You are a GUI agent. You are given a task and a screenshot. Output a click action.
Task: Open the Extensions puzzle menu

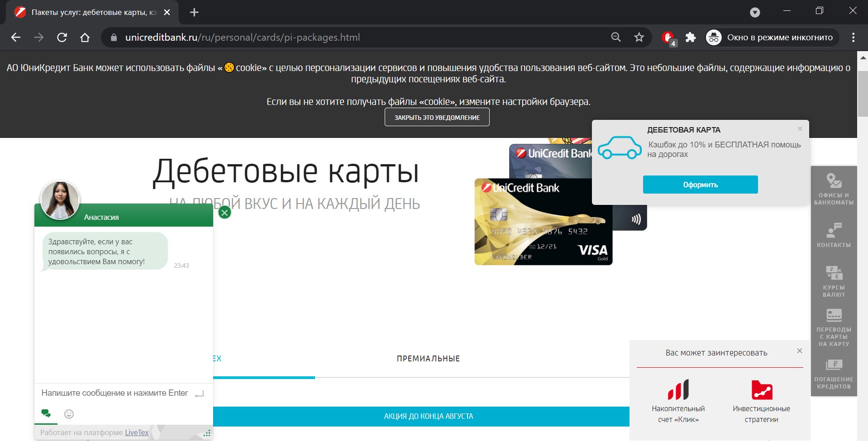pyautogui.click(x=691, y=38)
